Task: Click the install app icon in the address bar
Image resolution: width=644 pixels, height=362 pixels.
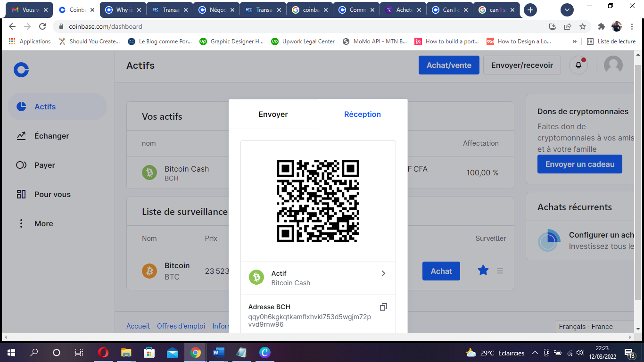Action: click(553, 26)
